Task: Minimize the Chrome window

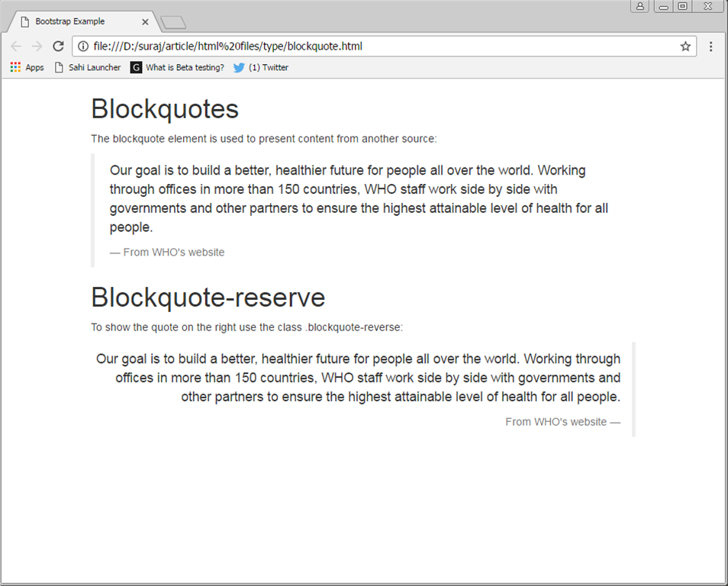Action: pyautogui.click(x=664, y=6)
